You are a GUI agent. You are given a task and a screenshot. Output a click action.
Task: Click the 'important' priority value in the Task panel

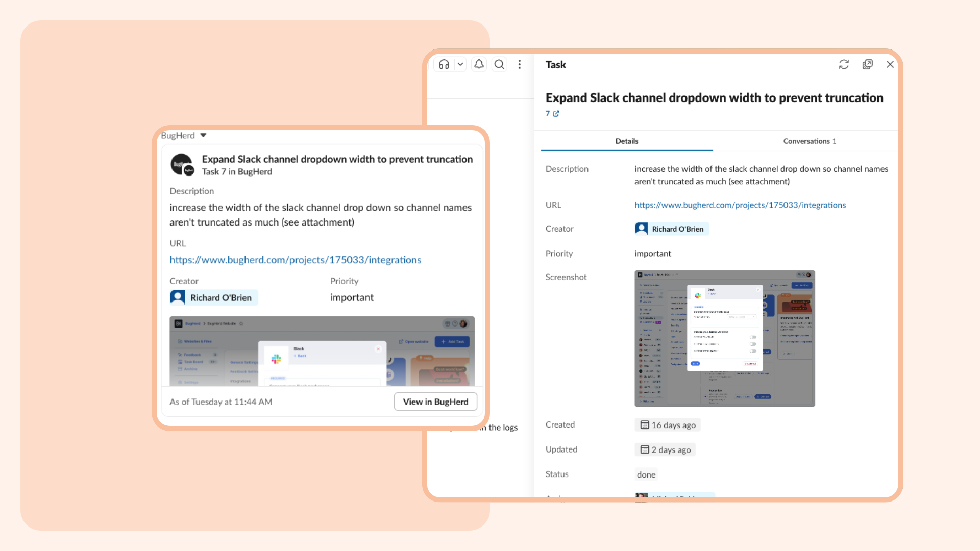click(653, 253)
